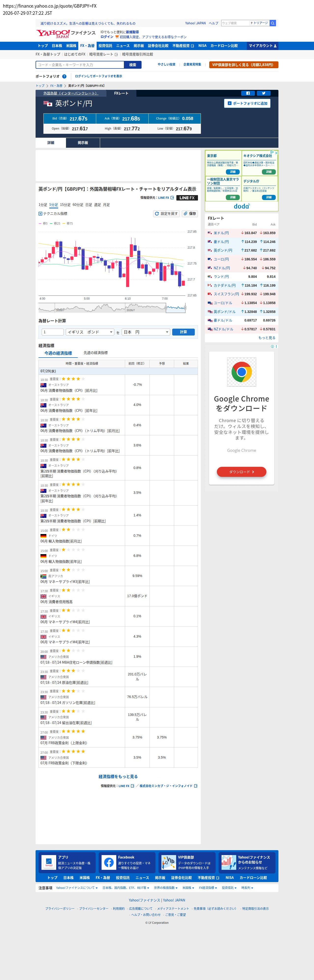Image resolution: width=314 pixels, height=980 pixels.
Task: Click the plus icon next to テクニカル指標
Action: click(40, 214)
